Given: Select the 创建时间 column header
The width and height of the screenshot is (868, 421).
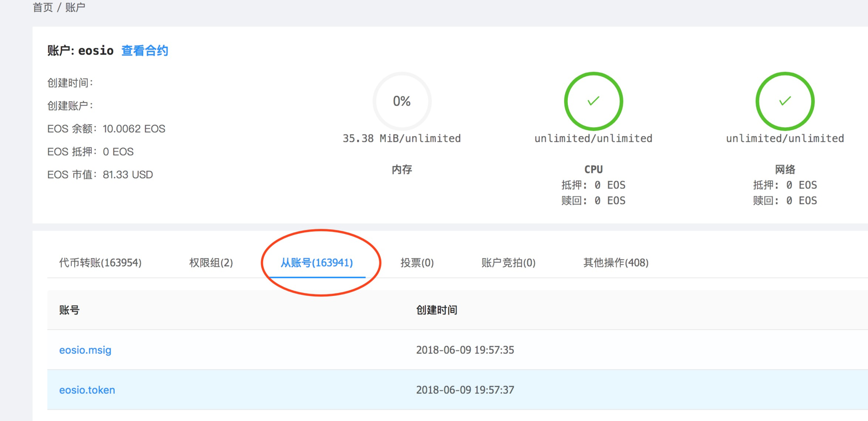Looking at the screenshot, I should (437, 310).
